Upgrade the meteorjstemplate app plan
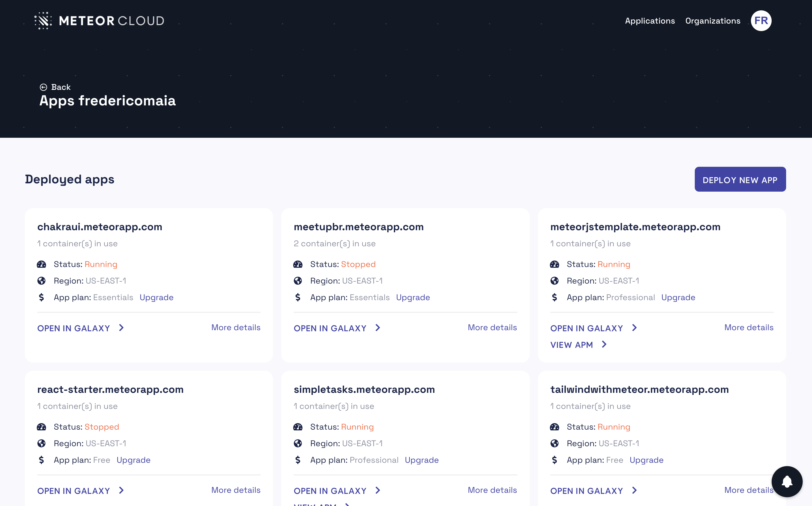Viewport: 812px width, 506px height. pos(678,298)
